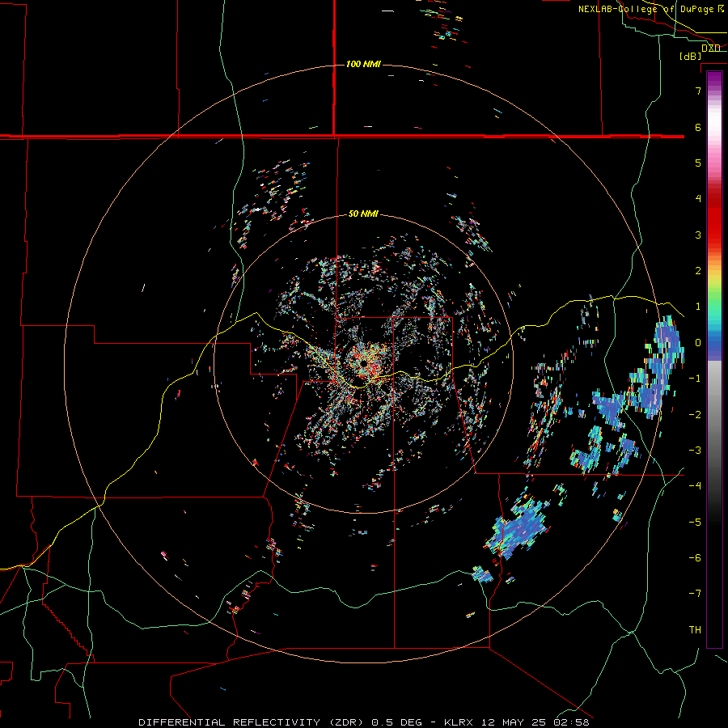The width and height of the screenshot is (728, 728).
Task: Click the -7 scale label
Action: pyautogui.click(x=695, y=594)
